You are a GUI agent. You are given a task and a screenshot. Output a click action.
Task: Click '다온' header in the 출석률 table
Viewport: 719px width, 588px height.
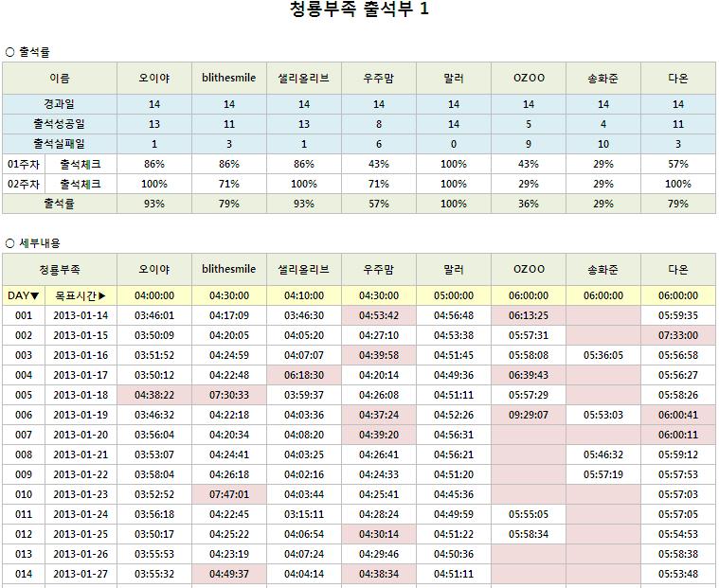coord(678,79)
